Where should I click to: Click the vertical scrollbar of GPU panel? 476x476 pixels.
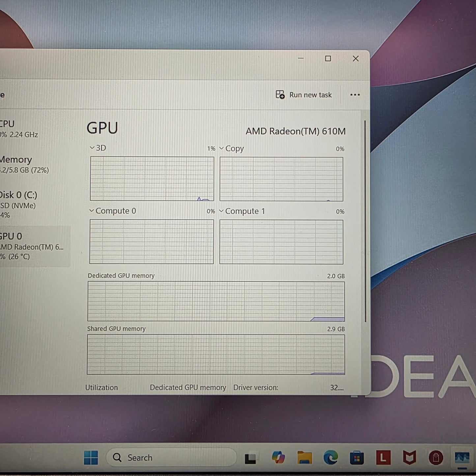[x=365, y=221]
